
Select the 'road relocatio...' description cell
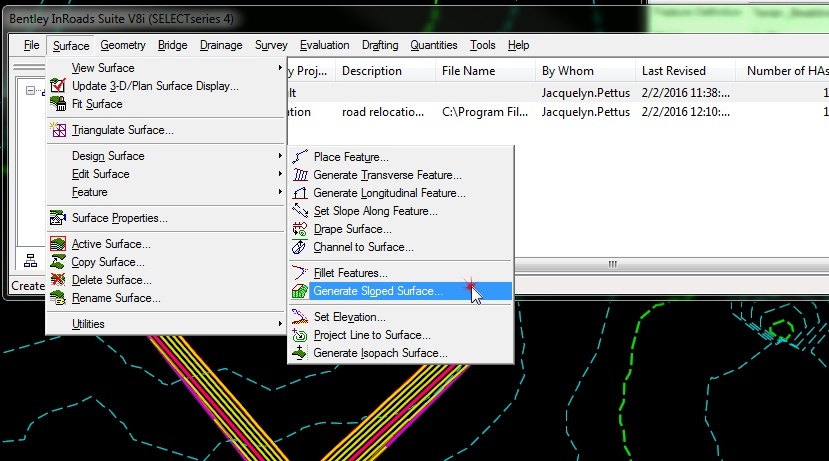click(x=383, y=112)
